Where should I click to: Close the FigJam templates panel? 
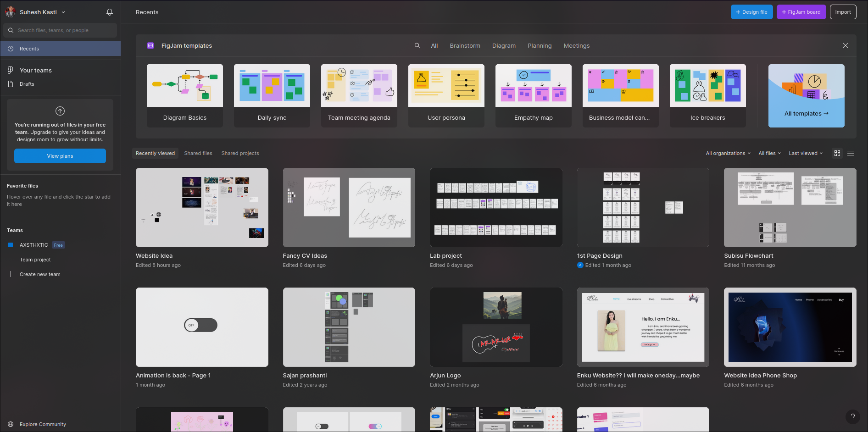point(845,46)
